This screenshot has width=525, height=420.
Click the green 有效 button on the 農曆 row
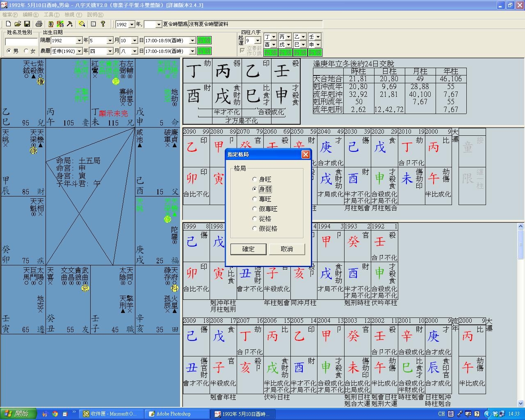204,51
